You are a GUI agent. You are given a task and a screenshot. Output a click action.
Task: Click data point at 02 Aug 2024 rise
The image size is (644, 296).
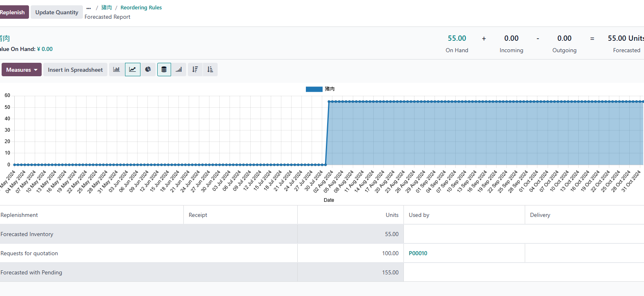[329, 102]
